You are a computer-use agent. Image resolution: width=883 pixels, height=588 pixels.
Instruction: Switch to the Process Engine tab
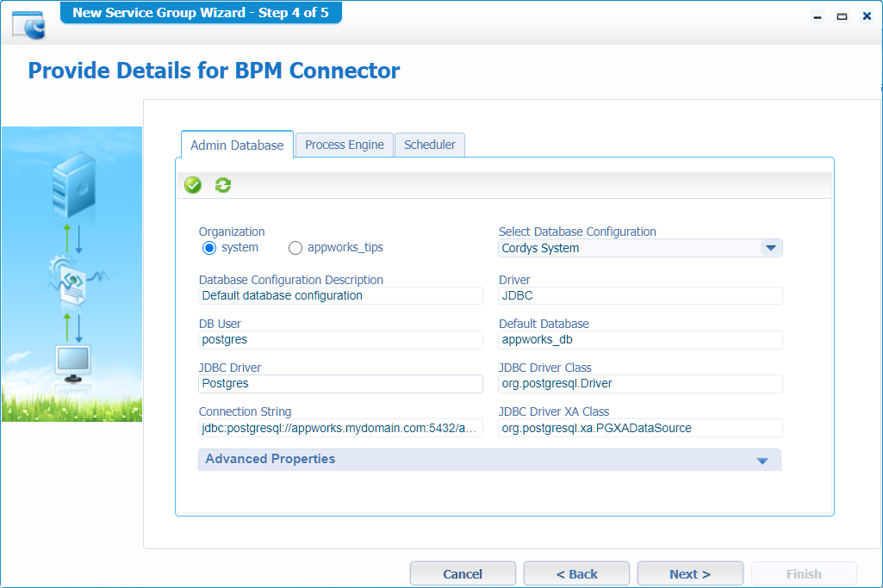point(344,144)
